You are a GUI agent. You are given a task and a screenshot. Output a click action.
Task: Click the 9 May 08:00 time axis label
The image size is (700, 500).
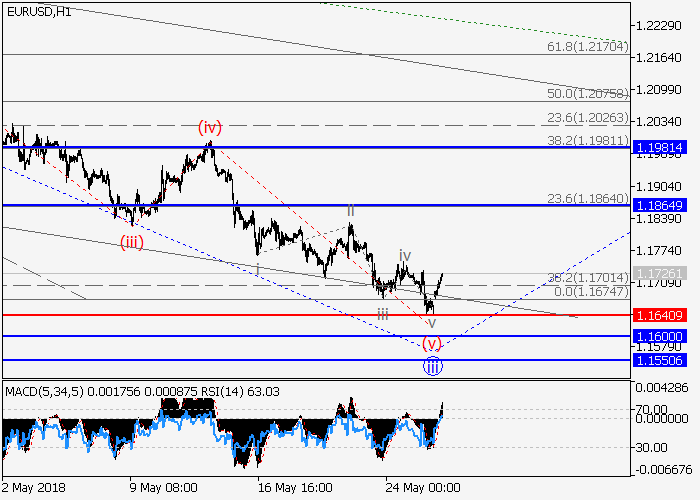tap(163, 489)
